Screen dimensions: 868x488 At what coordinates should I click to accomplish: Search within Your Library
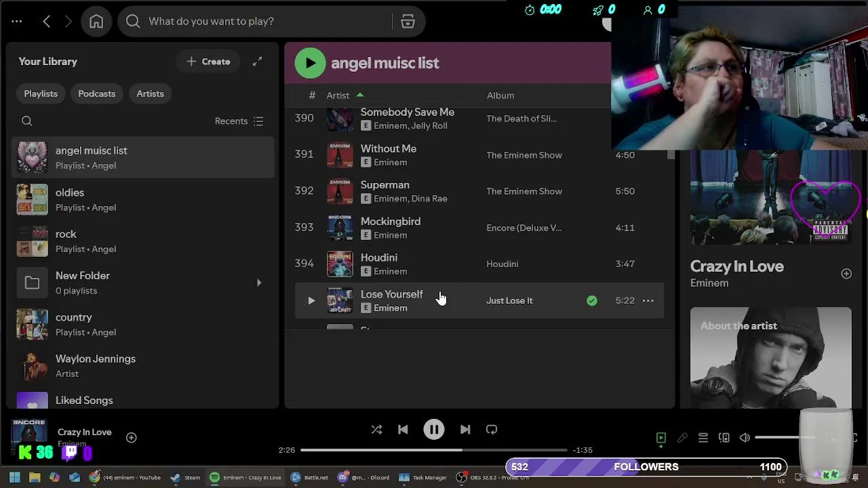click(x=27, y=121)
